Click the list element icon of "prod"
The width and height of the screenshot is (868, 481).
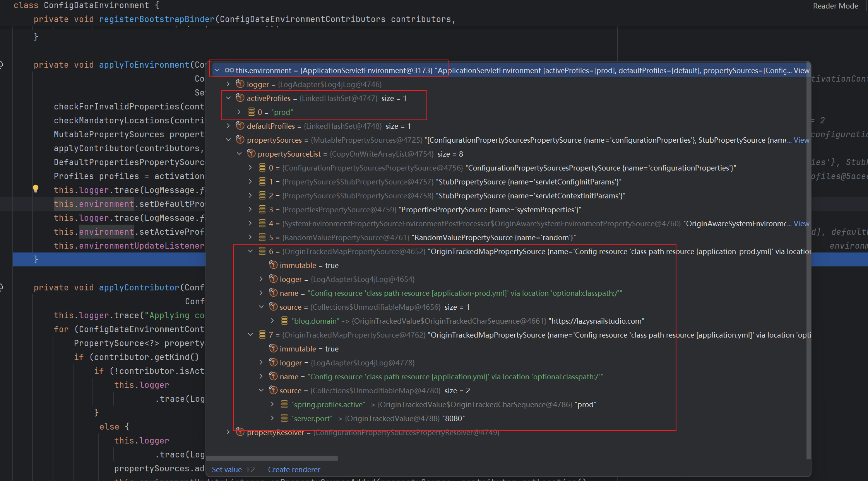click(x=251, y=112)
